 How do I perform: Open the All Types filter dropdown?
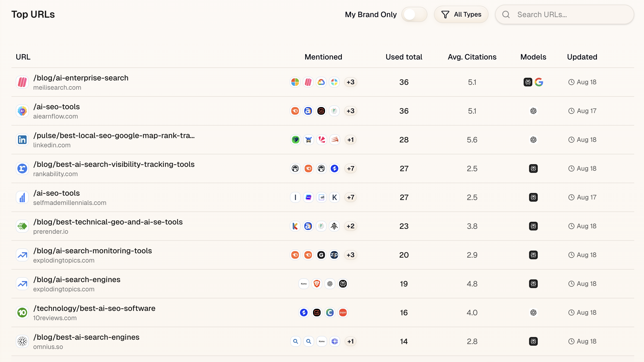tap(461, 14)
